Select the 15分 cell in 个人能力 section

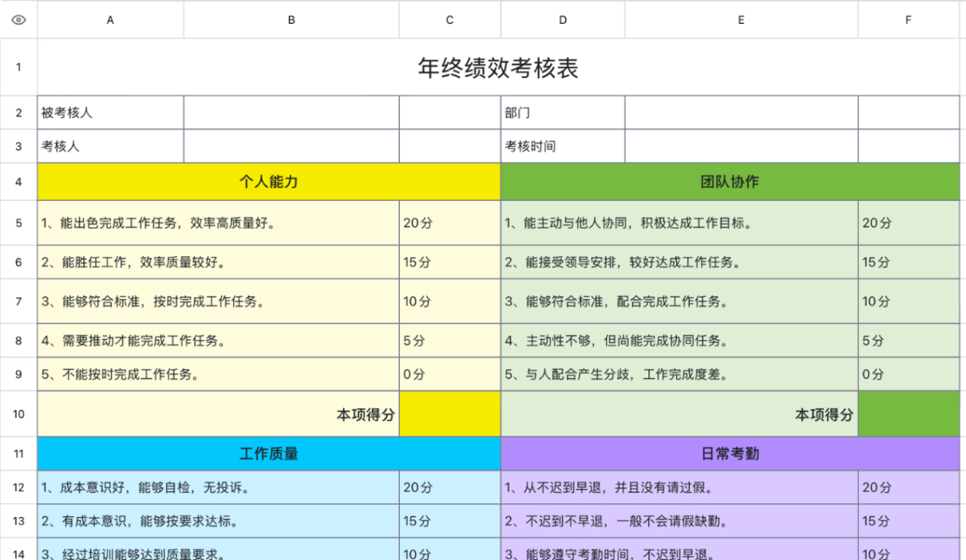[449, 262]
